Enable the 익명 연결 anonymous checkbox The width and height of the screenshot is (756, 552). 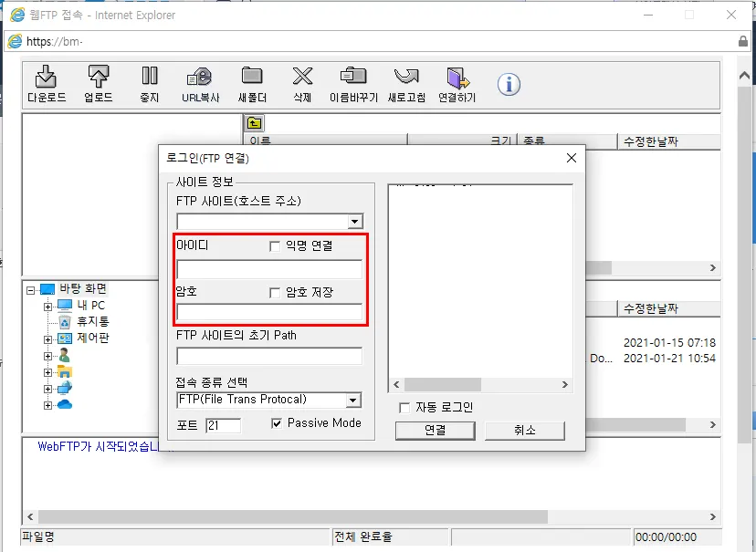point(275,246)
